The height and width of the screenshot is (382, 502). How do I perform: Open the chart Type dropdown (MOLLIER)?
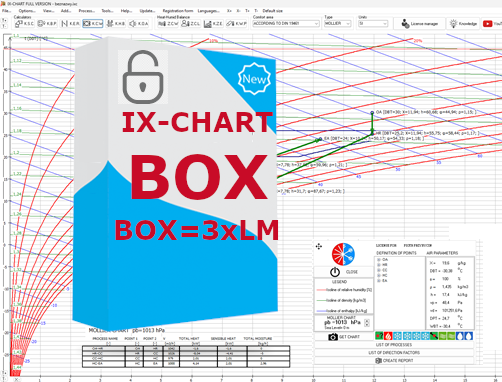[x=337, y=24]
